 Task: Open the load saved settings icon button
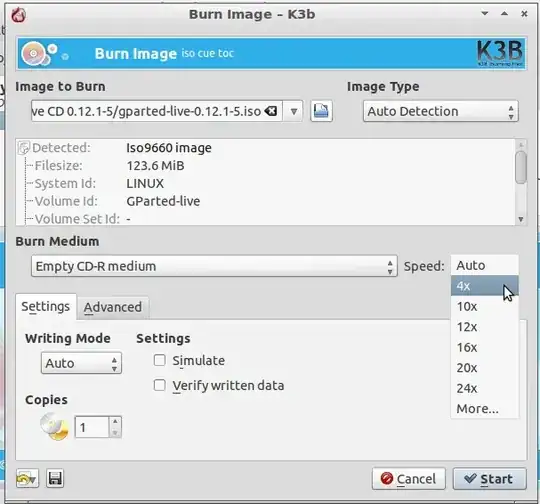coord(27,479)
